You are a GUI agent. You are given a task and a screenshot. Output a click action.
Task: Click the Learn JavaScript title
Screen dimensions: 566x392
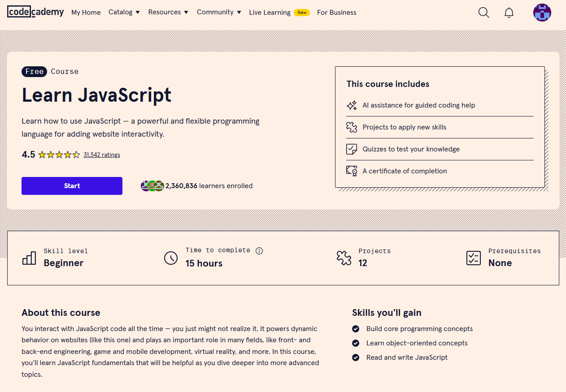[x=96, y=95]
